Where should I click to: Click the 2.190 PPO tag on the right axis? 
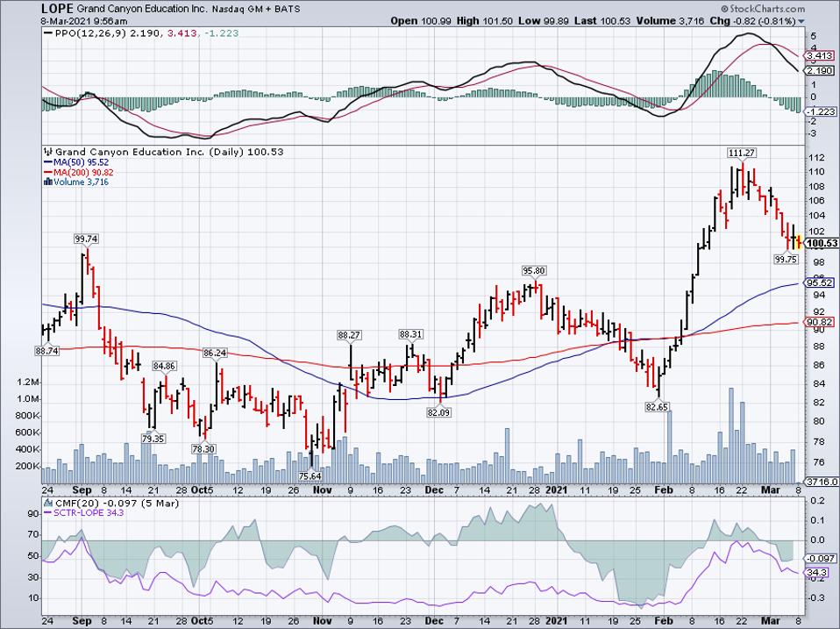point(820,71)
